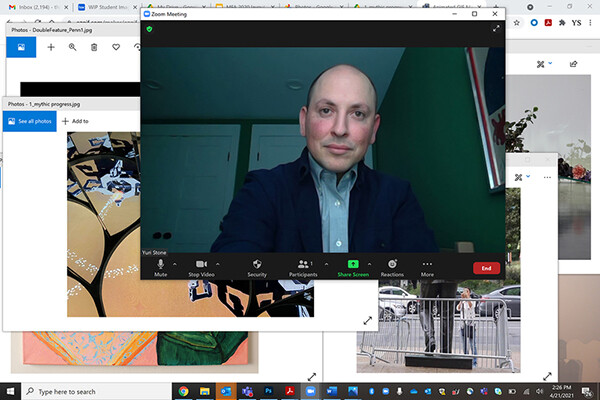This screenshot has width=600, height=400.
Task: Switch to the WIP Student browser tab
Action: click(x=108, y=6)
